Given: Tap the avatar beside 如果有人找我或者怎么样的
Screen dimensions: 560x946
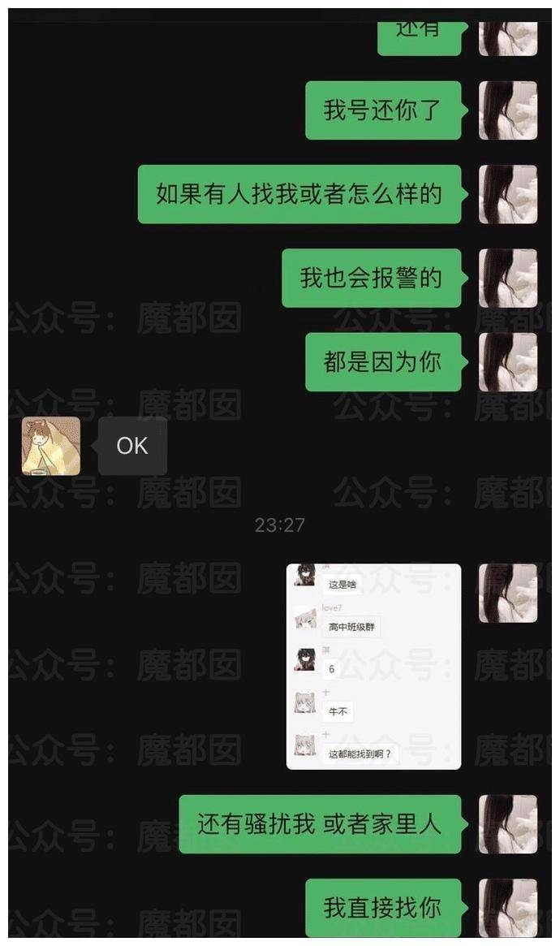Looking at the screenshot, I should 507,194.
